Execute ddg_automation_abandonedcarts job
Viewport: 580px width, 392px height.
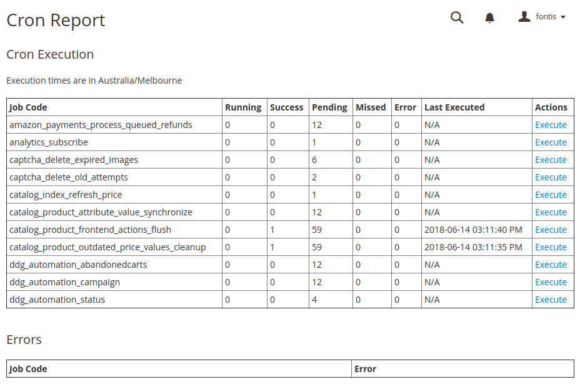551,265
